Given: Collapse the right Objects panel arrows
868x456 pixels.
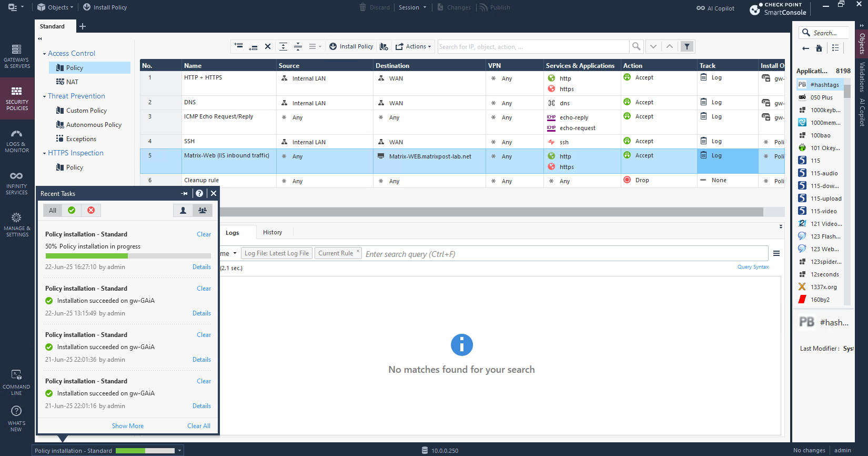Looking at the screenshot, I should tap(862, 25).
